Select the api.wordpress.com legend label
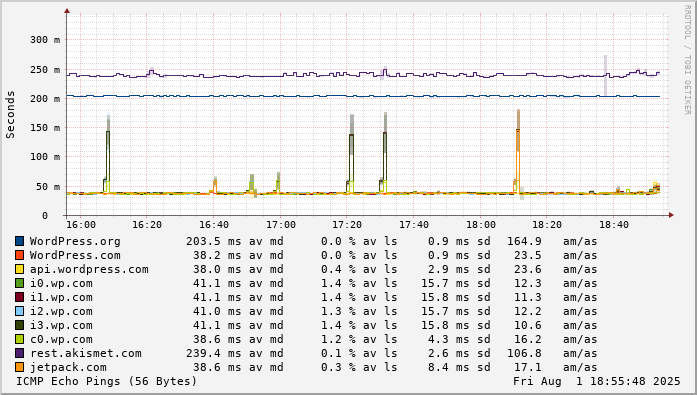This screenshot has height=395, width=697. [89, 269]
